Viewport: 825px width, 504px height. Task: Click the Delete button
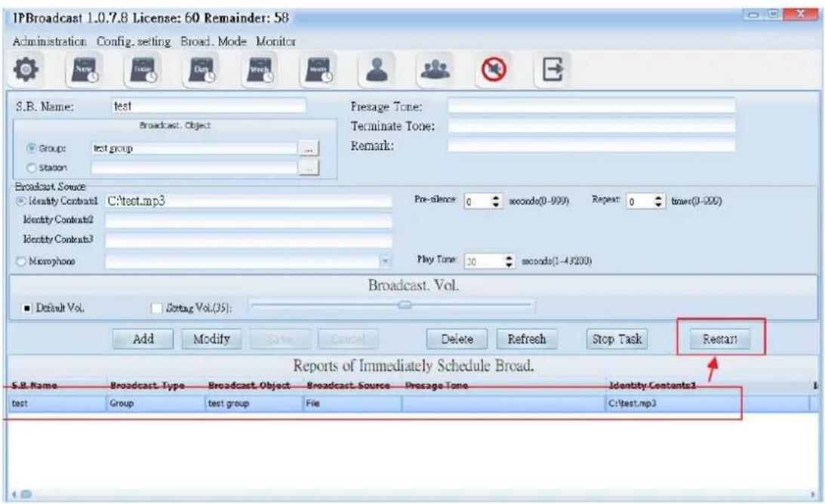[457, 339]
